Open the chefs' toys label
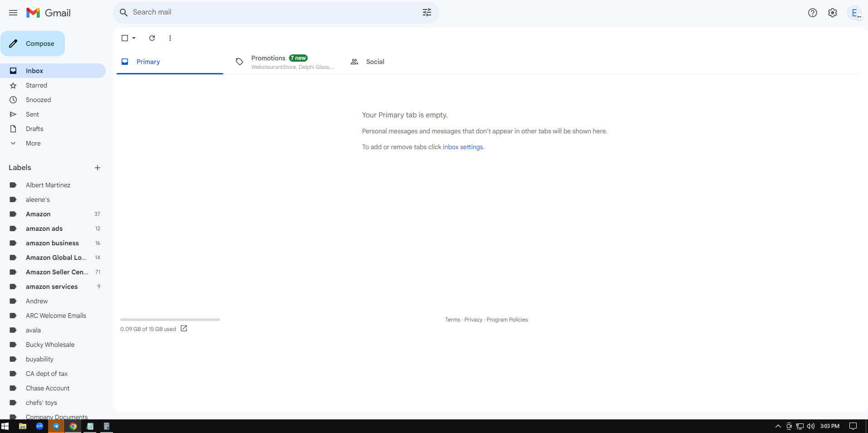The image size is (868, 433). tap(53, 403)
